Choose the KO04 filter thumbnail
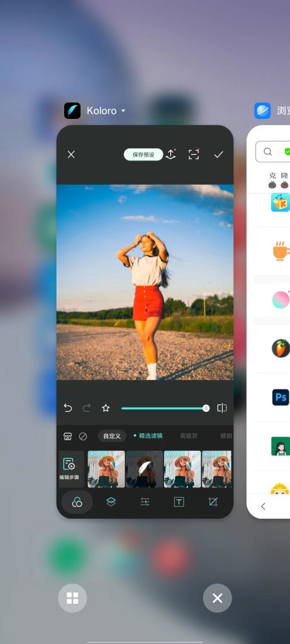Viewport: 290px width, 644px height. click(217, 469)
